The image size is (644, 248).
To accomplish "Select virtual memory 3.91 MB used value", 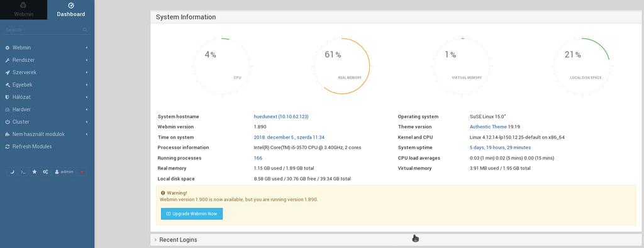I will pos(500,168).
